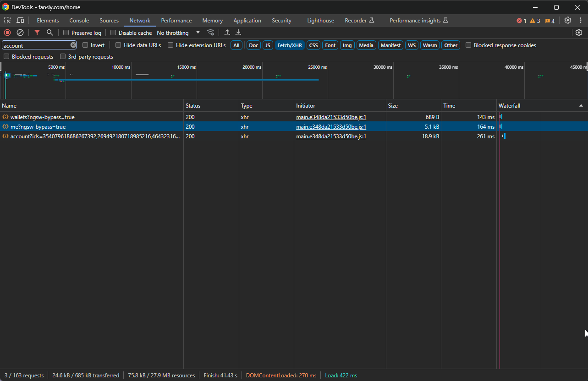Switch to the Console tab
Viewport: 588px width, 381px height.
click(x=79, y=21)
